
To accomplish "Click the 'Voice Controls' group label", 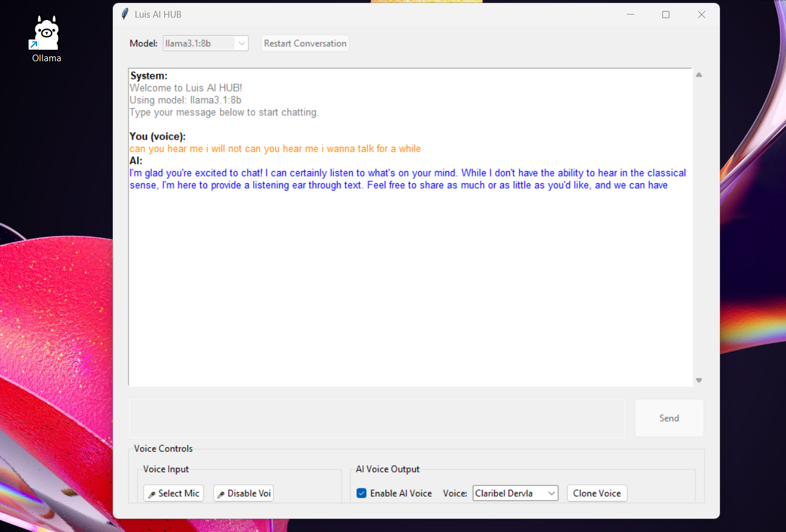I will point(163,449).
